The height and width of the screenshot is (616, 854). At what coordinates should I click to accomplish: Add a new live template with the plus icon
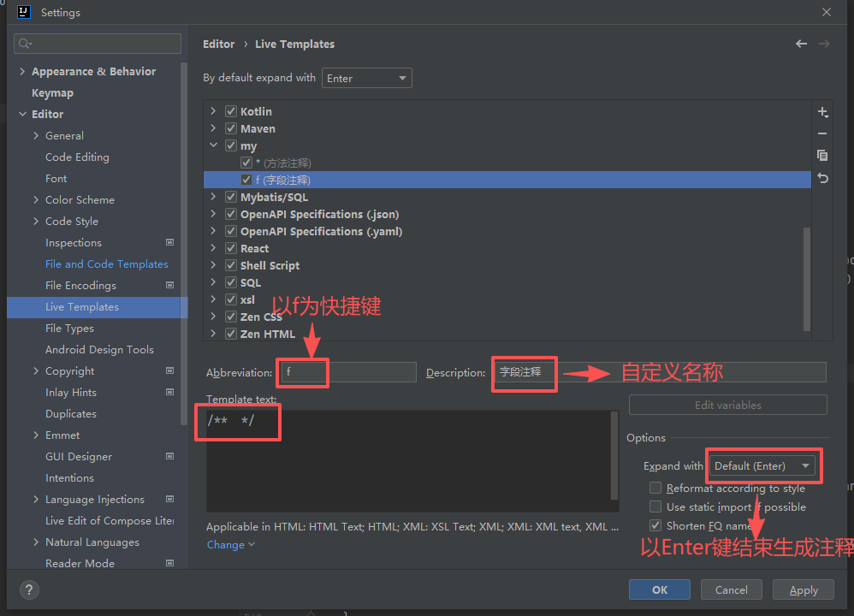point(822,112)
